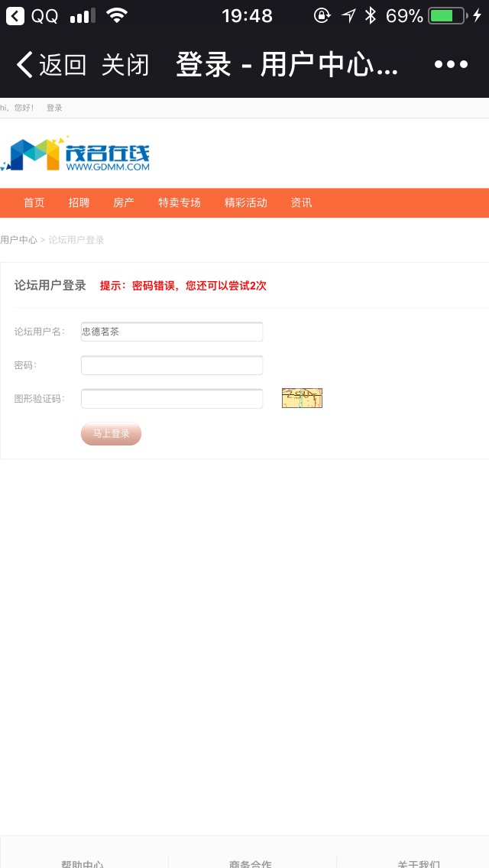Open 商务合作 in the footer

251,863
